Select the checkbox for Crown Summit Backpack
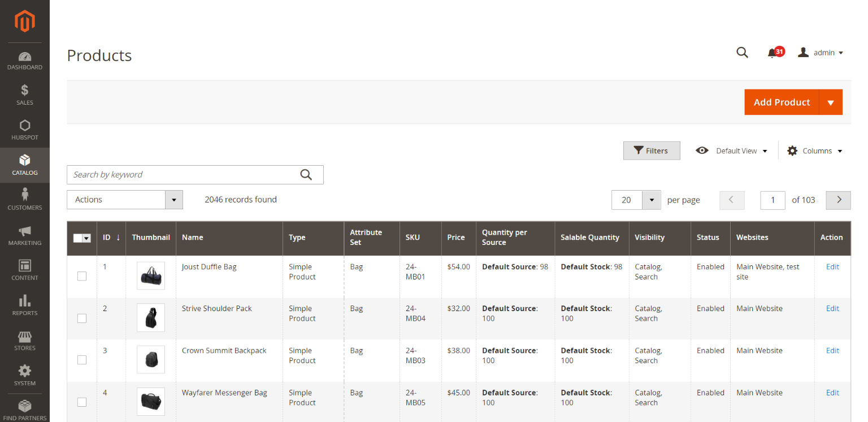This screenshot has width=868, height=422. 82,360
